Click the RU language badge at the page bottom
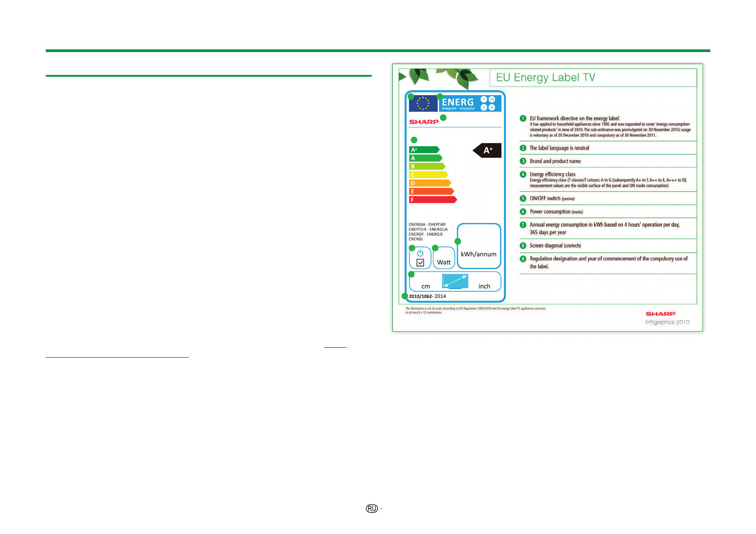The height and width of the screenshot is (534, 756). pos(372,508)
